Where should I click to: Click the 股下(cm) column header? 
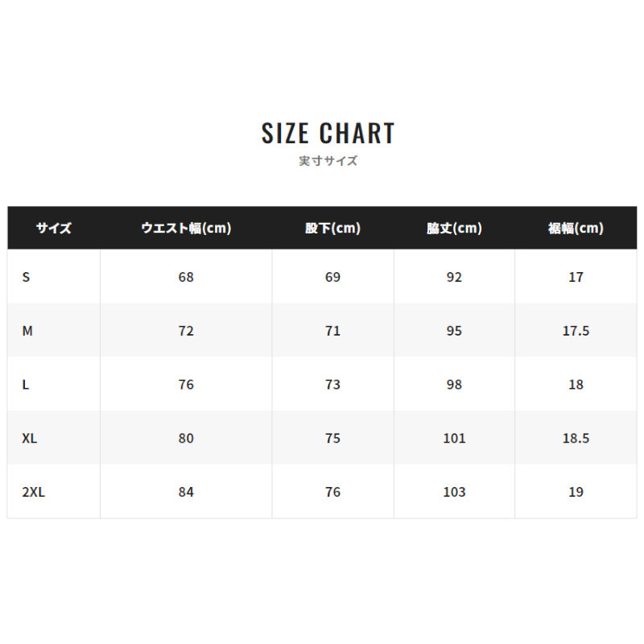click(x=332, y=228)
